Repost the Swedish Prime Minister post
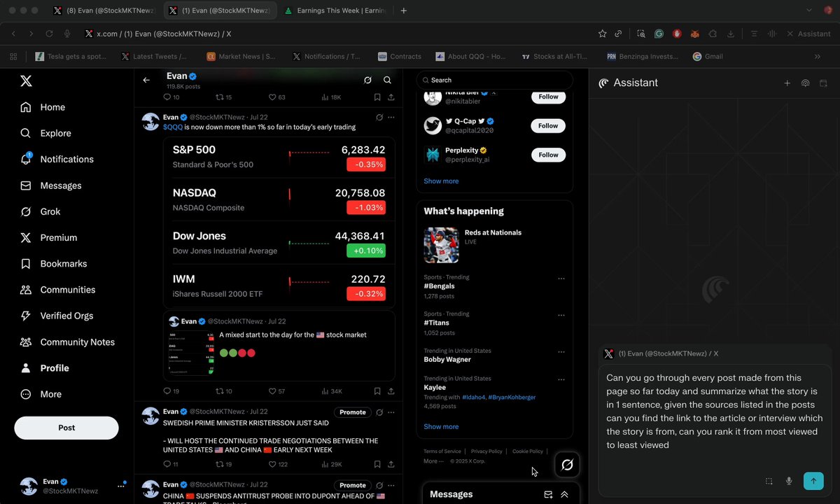840x504 pixels. pyautogui.click(x=224, y=464)
